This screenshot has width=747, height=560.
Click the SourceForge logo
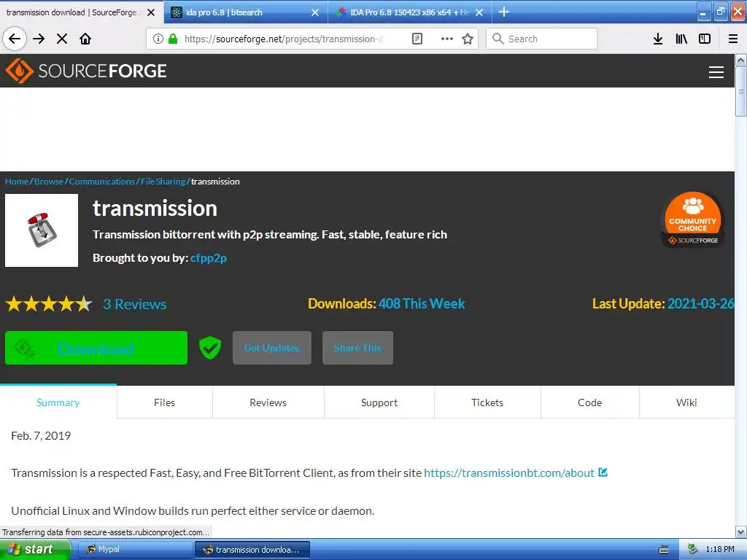pyautogui.click(x=86, y=71)
